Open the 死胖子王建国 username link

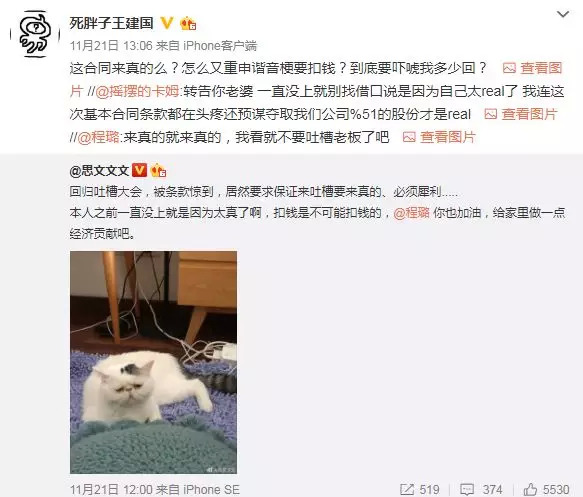[x=112, y=23]
